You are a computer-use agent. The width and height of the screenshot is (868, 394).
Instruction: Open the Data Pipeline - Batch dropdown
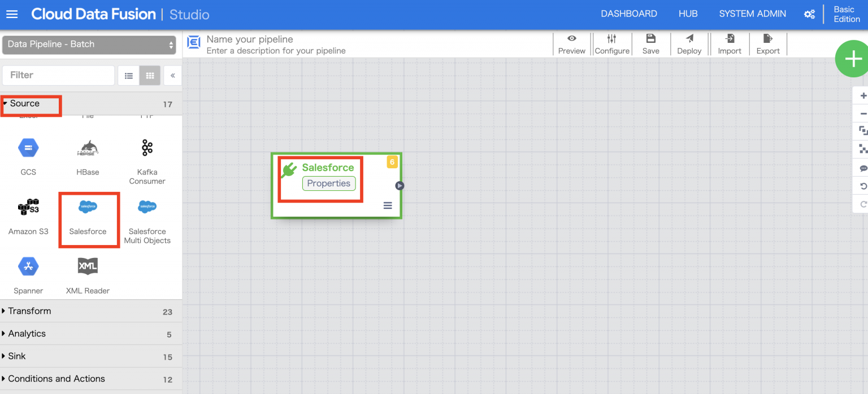tap(89, 44)
